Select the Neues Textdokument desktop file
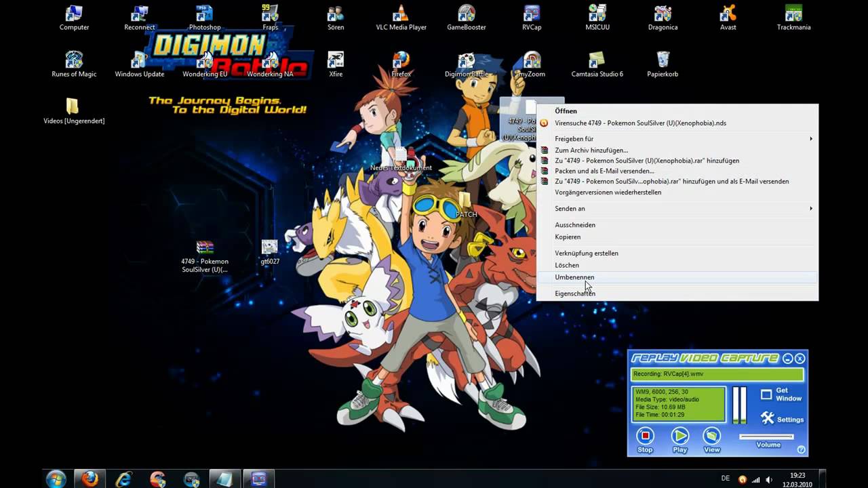The width and height of the screenshot is (868, 488). point(401,160)
